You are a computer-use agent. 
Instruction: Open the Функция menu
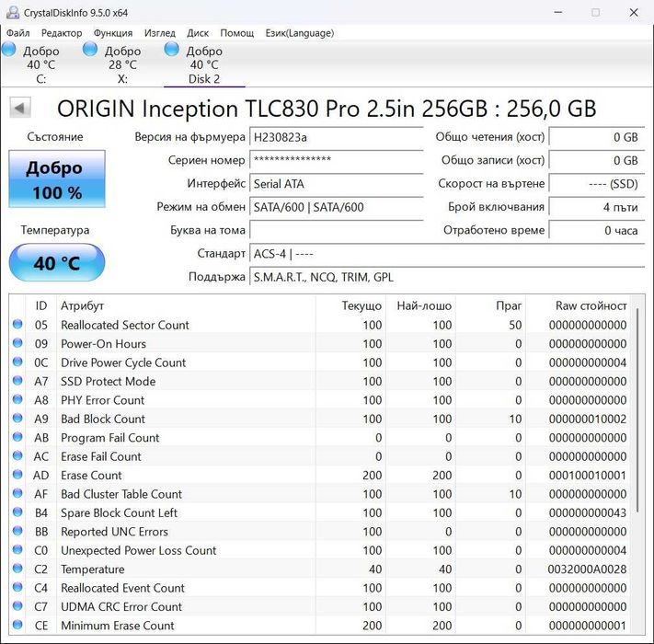pos(113,33)
